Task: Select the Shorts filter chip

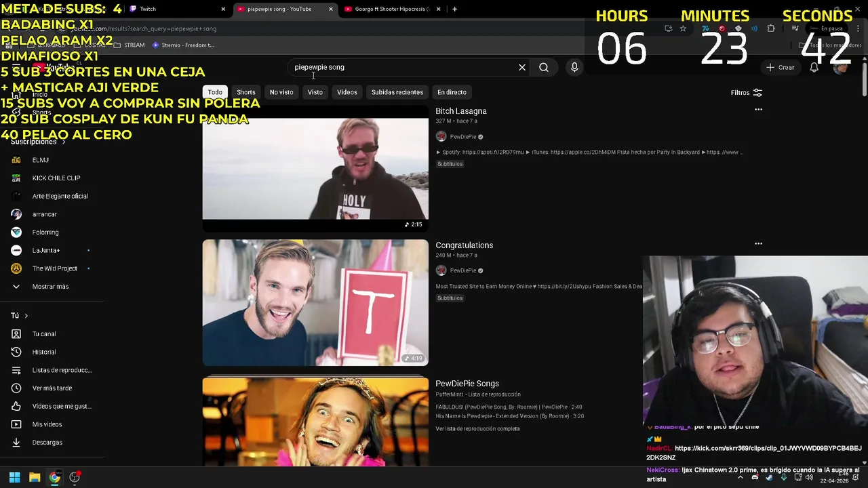Action: (x=246, y=92)
